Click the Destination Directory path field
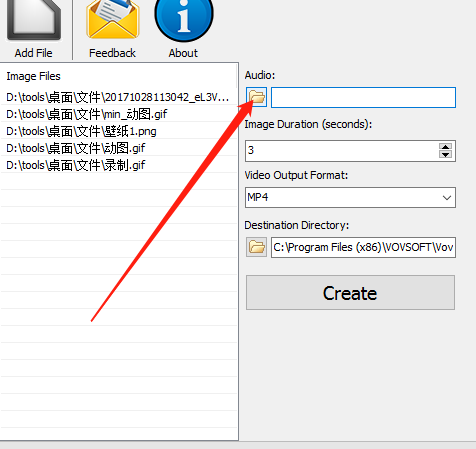Viewport: 476px width, 449px height. (363, 247)
